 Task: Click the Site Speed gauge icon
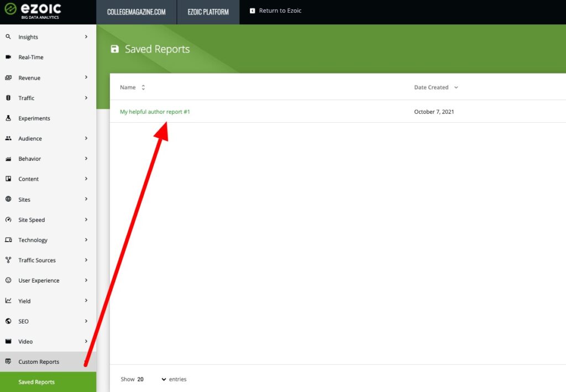click(8, 219)
